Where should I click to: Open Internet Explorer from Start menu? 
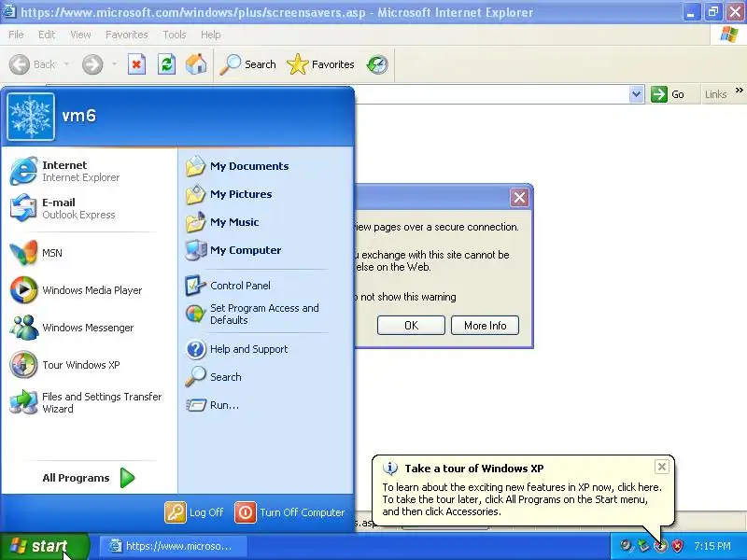pyautogui.click(x=89, y=171)
